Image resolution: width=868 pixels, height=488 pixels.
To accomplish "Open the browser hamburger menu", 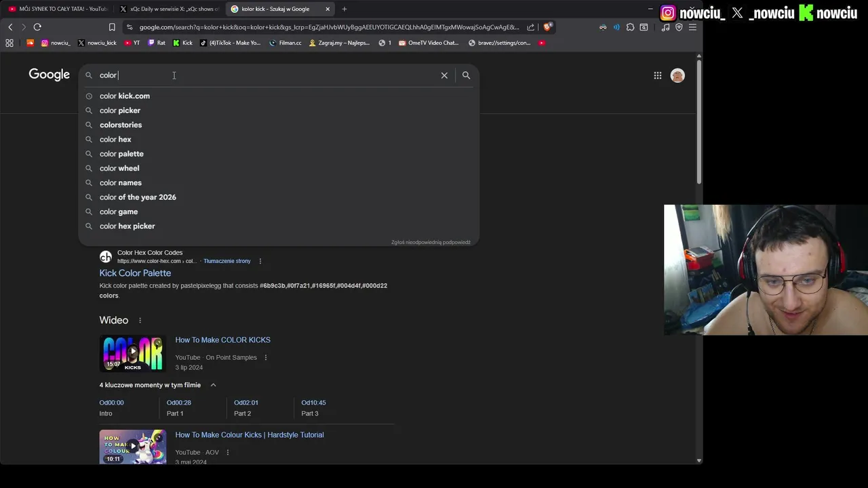I will coord(692,27).
